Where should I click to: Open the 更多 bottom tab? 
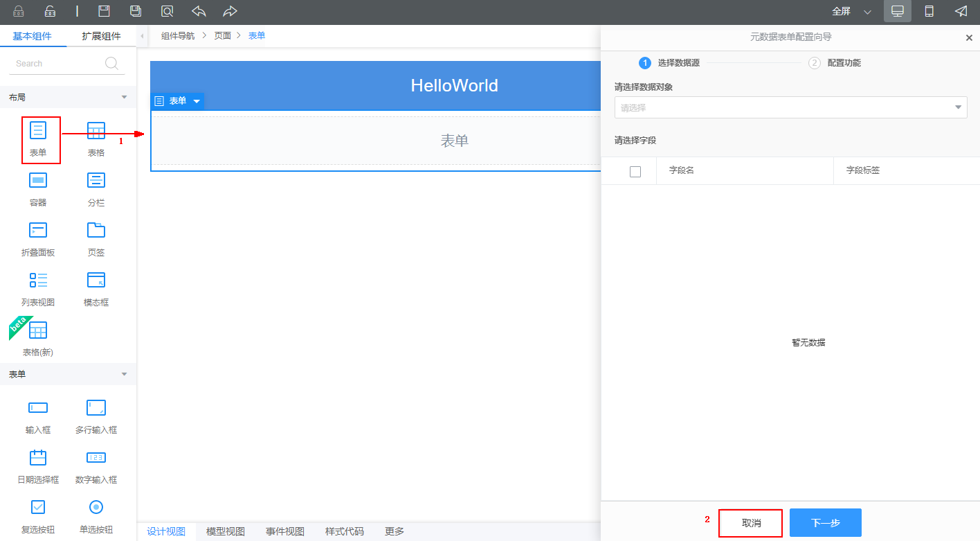[394, 531]
